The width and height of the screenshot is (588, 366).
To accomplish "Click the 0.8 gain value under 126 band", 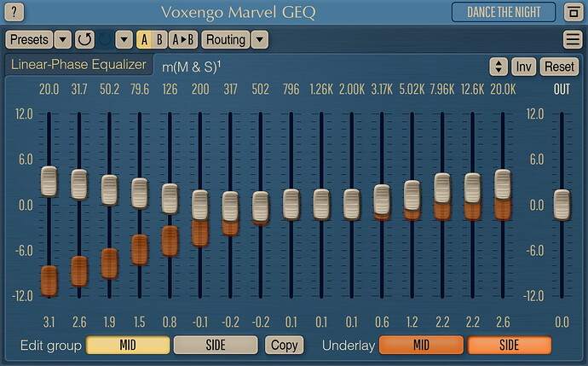I will pos(170,322).
